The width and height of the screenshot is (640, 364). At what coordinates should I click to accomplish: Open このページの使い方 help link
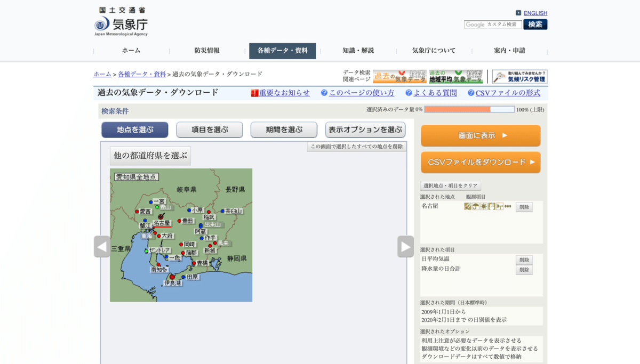(x=362, y=93)
